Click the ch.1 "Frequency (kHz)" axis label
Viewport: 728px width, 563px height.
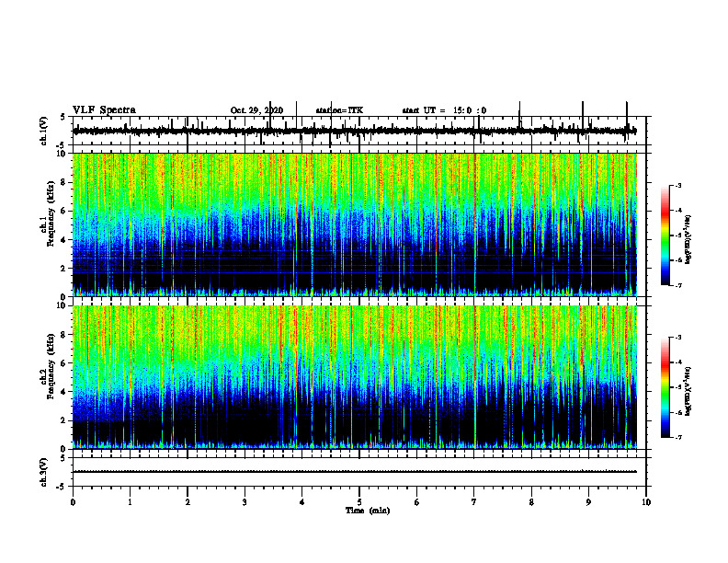pyautogui.click(x=51, y=213)
